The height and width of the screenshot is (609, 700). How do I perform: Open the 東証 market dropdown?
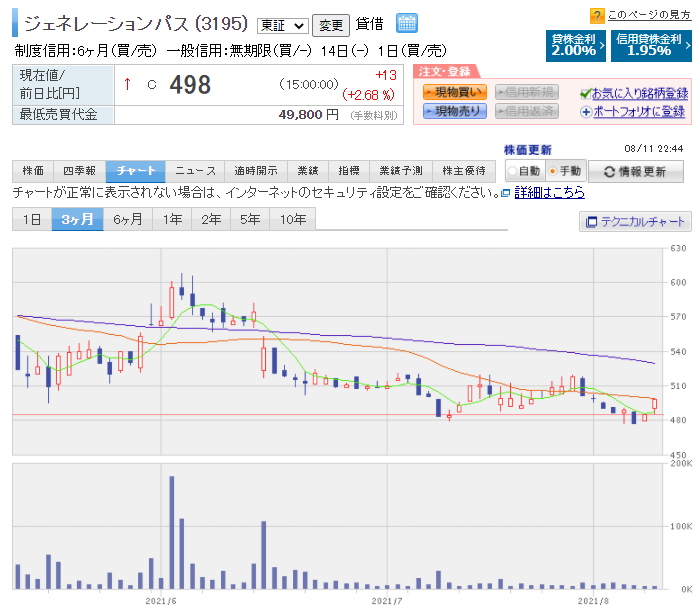[x=282, y=25]
